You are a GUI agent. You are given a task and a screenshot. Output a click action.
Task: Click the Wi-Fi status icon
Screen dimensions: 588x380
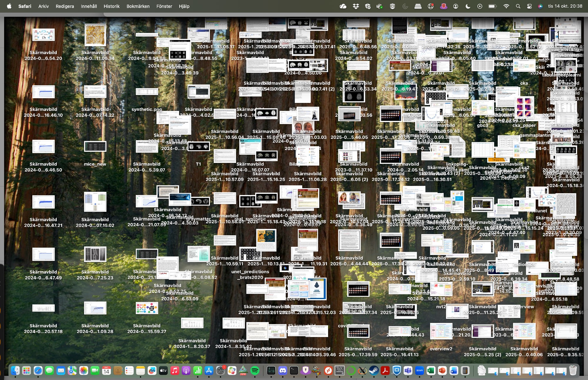pos(506,6)
